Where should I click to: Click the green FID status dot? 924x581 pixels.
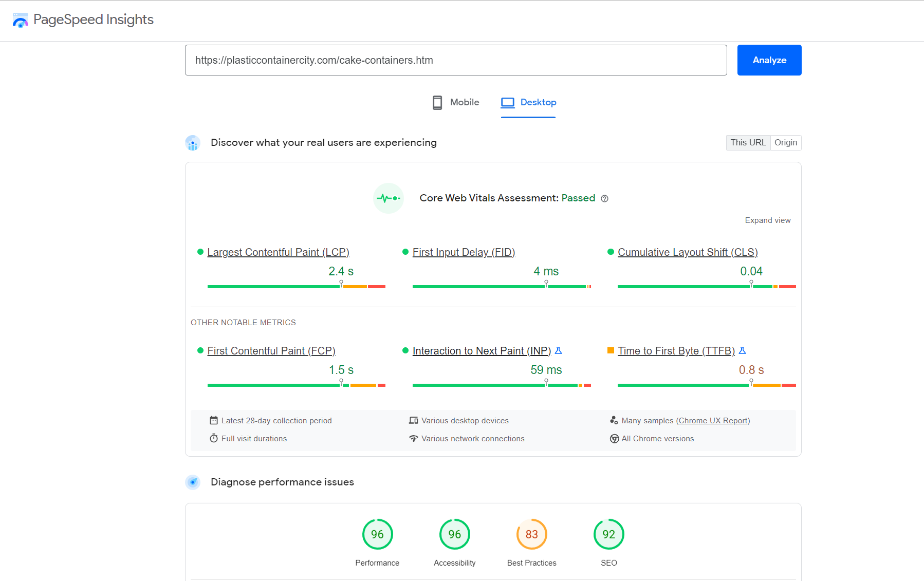pos(405,252)
